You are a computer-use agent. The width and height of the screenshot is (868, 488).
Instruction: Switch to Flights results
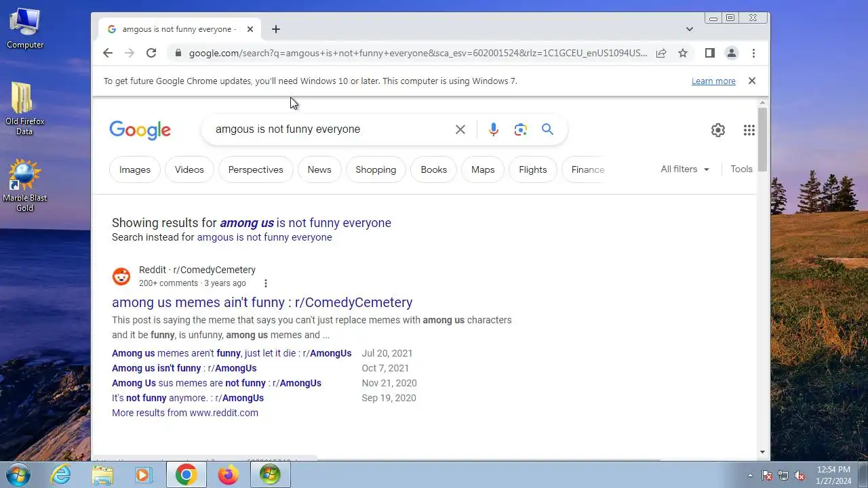click(533, 169)
